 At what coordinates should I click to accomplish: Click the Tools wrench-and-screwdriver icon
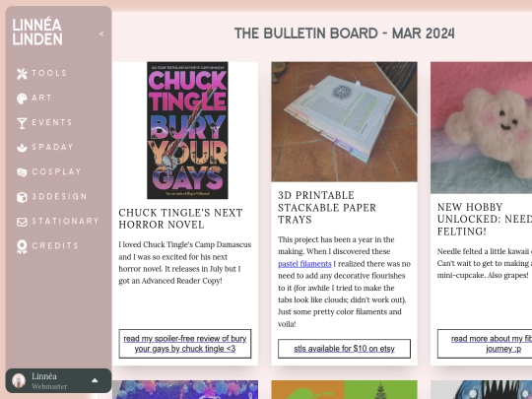(x=22, y=73)
